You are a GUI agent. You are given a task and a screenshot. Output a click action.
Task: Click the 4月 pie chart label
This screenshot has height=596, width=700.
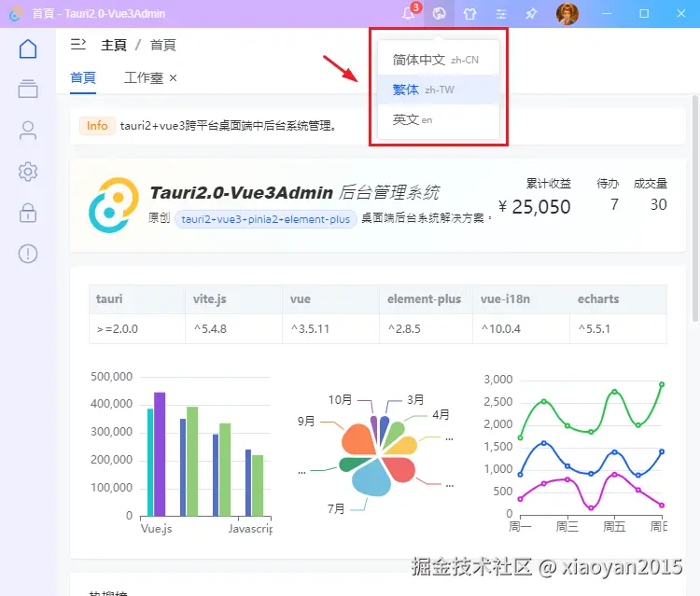click(x=441, y=415)
